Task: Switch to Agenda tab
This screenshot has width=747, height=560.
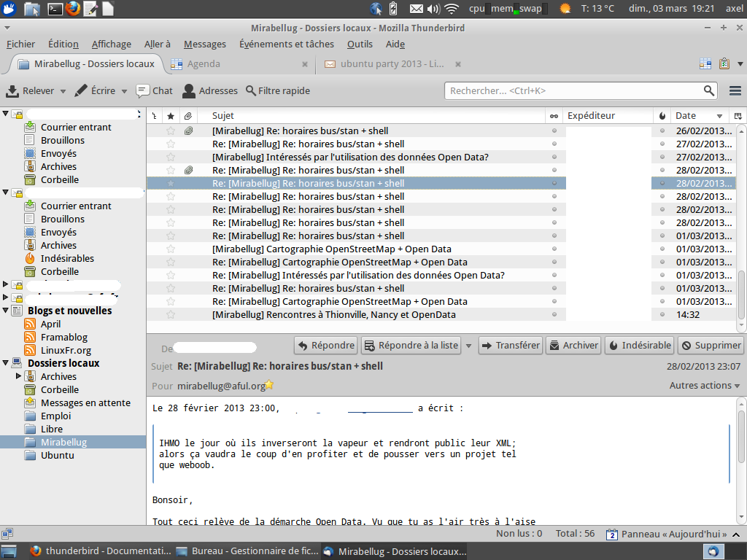Action: click(x=239, y=64)
